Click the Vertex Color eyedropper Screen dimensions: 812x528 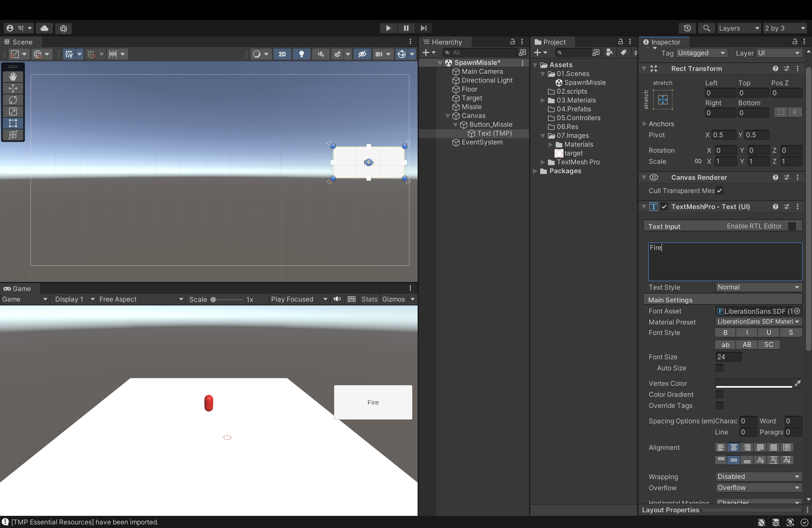coord(797,383)
